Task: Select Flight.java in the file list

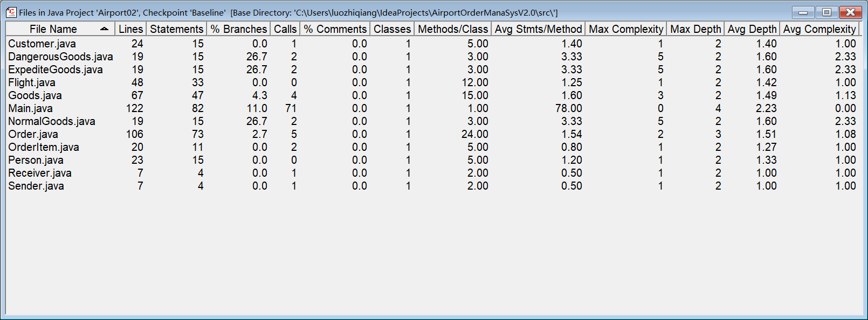Action: (x=32, y=82)
